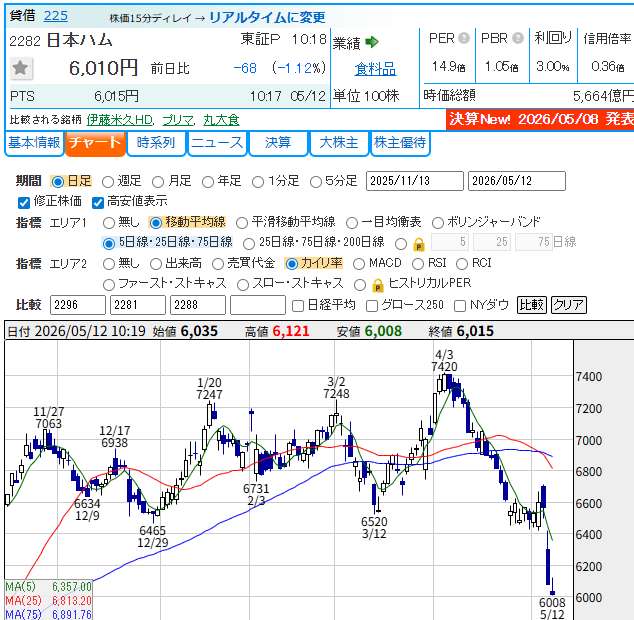Open 伊藤米久HD comparison stock link

tap(120, 120)
